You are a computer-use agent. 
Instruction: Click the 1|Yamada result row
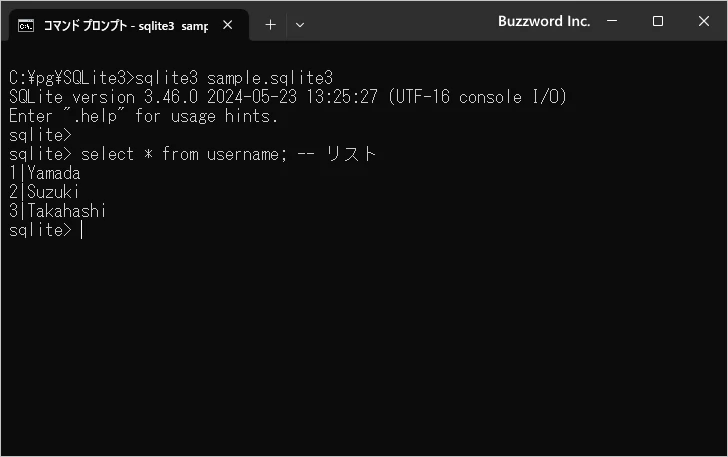tap(44, 173)
